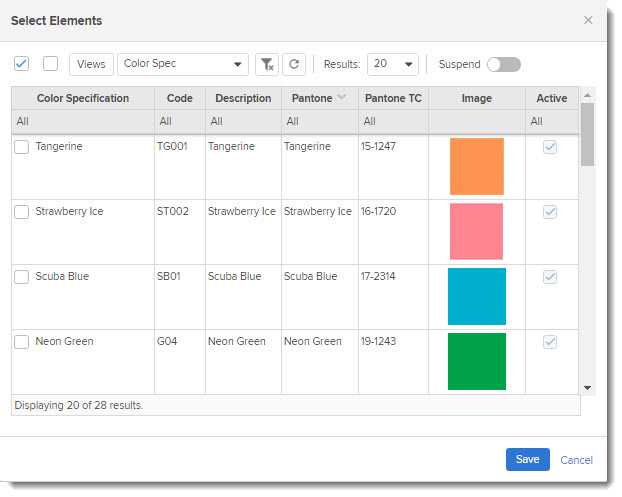Image resolution: width=622 pixels, height=497 pixels.
Task: Open the Description column All filter
Action: tap(243, 121)
